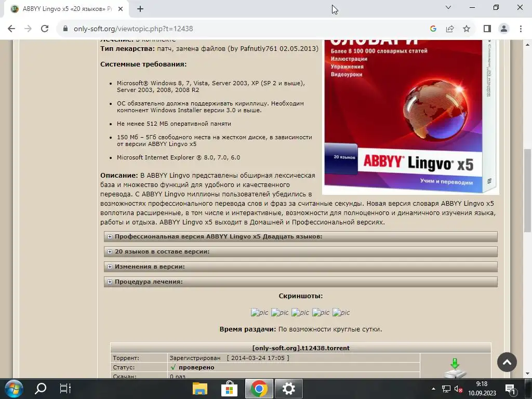Select the ABBYY Lingvo x5 tab
532x399 pixels.
pos(66,9)
